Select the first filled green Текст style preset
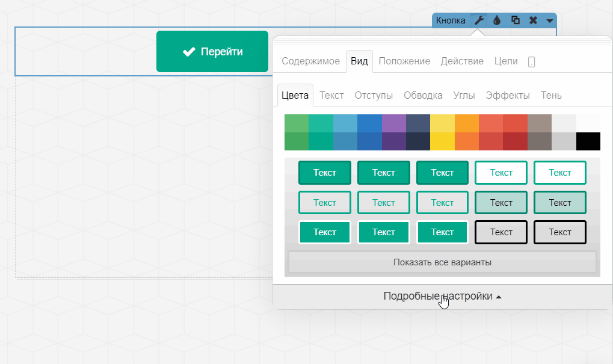The width and height of the screenshot is (613, 364). click(x=325, y=173)
